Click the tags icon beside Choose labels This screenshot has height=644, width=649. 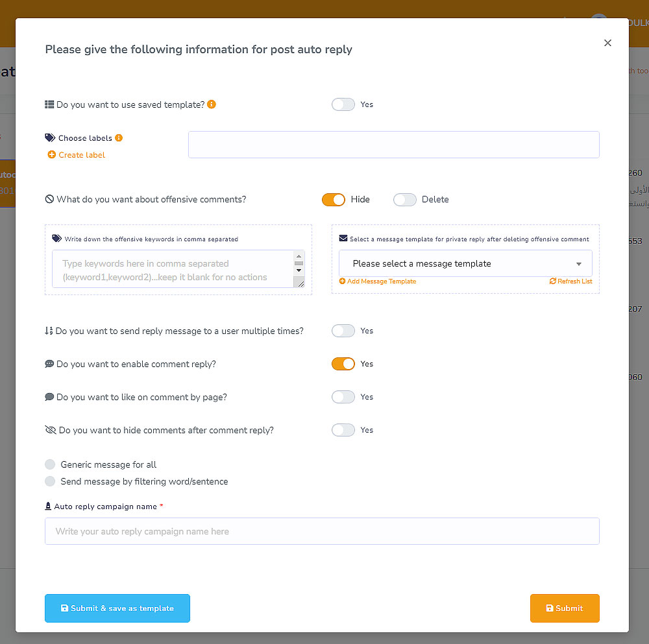50,138
